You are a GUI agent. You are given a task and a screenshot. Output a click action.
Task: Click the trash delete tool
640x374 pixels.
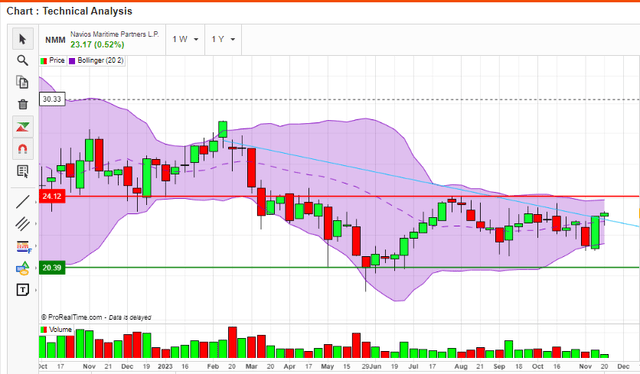click(x=23, y=104)
